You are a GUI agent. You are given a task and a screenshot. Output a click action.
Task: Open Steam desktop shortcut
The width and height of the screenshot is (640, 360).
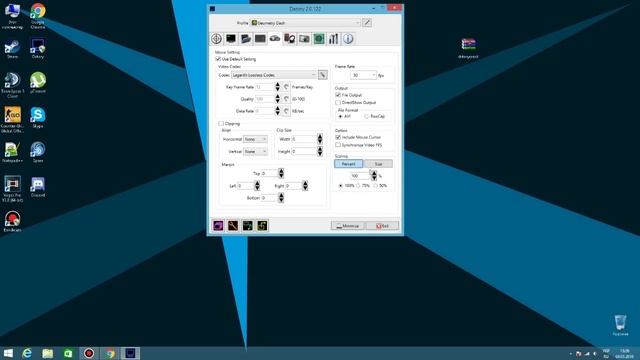(12, 49)
